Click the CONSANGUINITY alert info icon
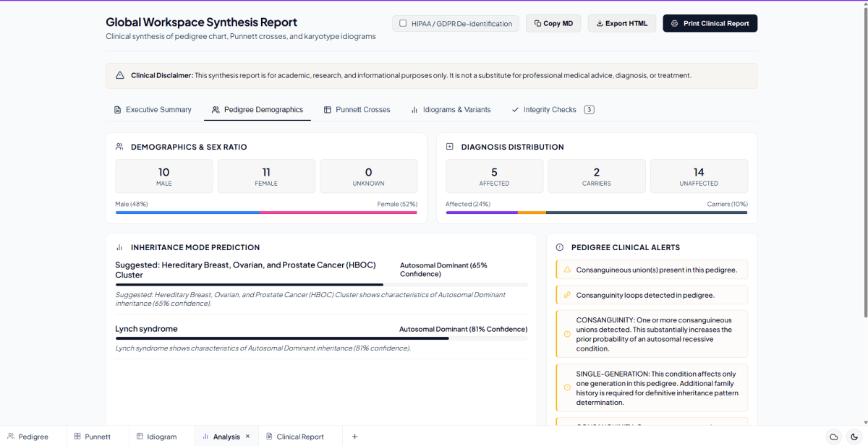868x446 pixels. pos(567,334)
